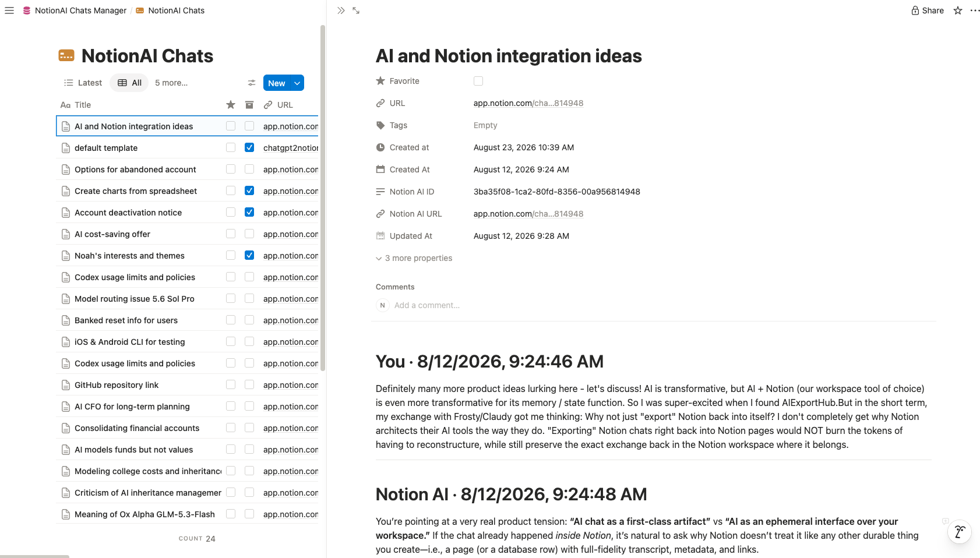Open Consolidating financial accounts row

pyautogui.click(x=137, y=428)
